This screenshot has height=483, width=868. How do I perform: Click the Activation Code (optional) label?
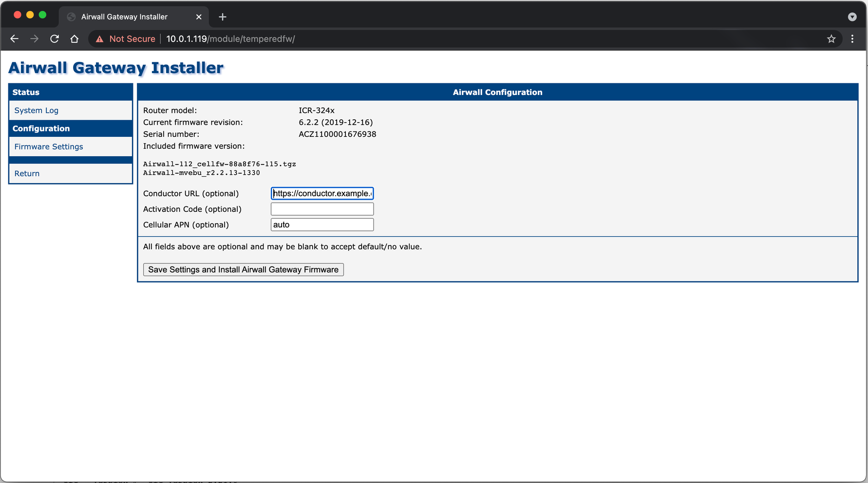coord(192,209)
